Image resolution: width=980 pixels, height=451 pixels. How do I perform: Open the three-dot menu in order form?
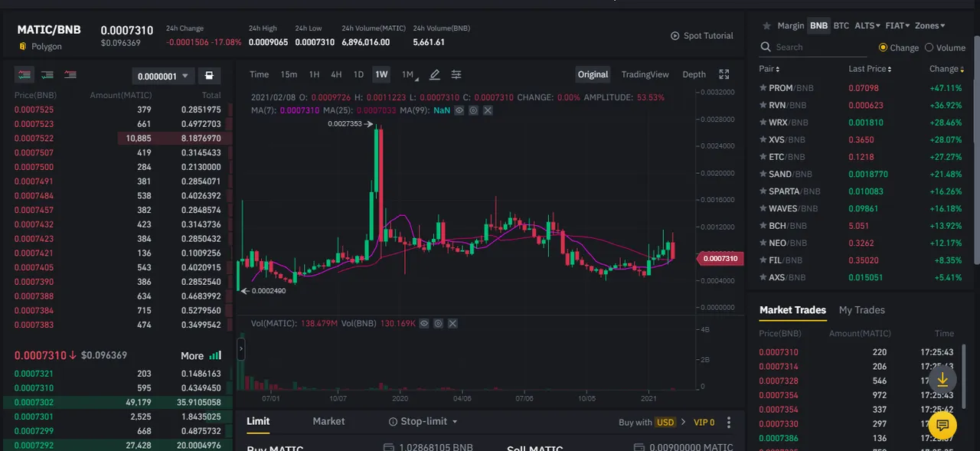[729, 423]
